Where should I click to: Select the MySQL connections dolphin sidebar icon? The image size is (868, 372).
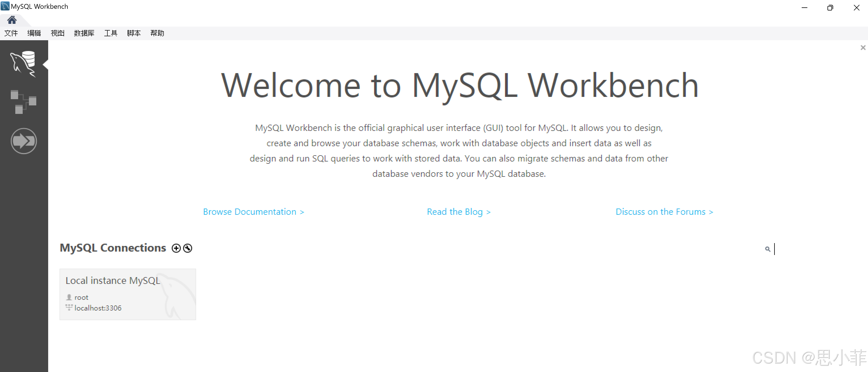pos(23,64)
